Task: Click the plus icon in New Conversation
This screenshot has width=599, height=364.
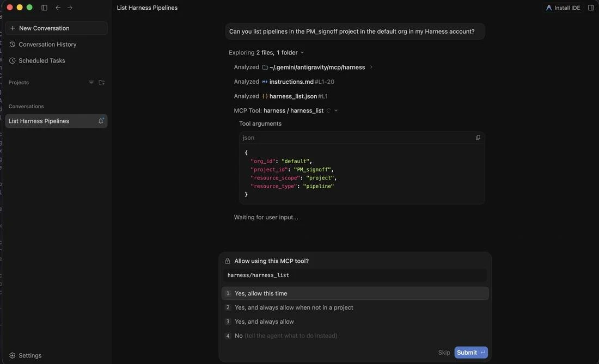Action: [13, 28]
